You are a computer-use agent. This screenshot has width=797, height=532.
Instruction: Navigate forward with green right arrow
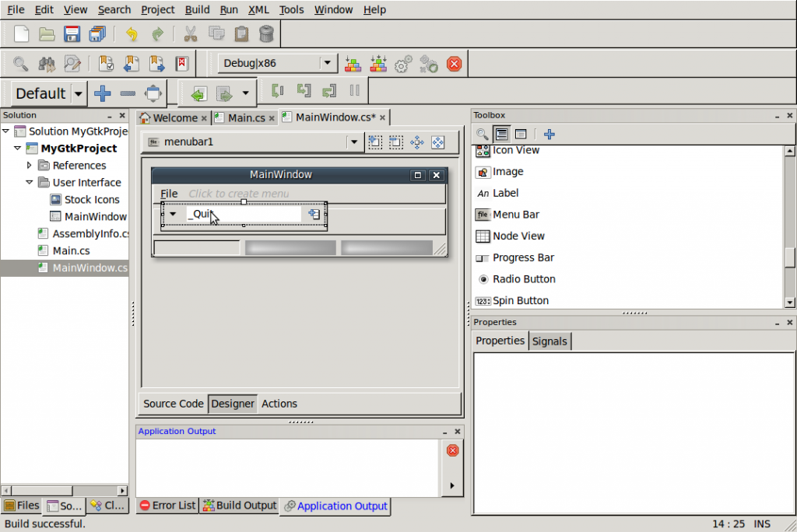pyautogui.click(x=224, y=93)
